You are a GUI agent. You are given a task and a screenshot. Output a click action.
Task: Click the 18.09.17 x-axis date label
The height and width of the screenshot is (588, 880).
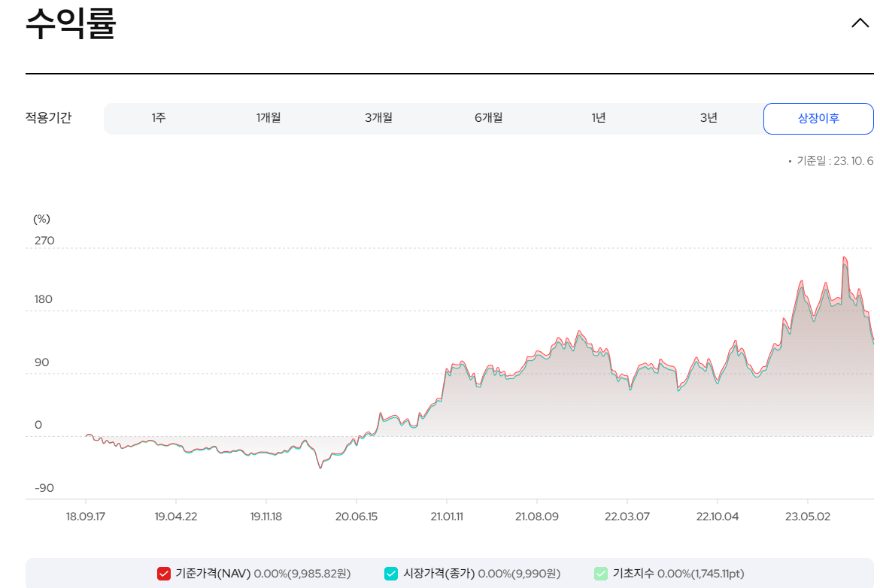coord(85,516)
